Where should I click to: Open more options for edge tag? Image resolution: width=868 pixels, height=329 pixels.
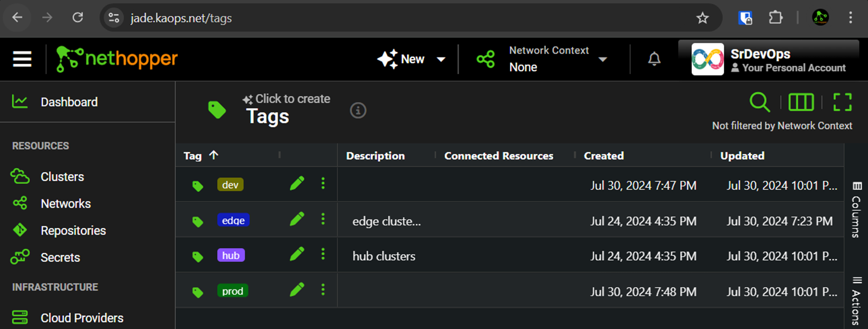point(323,219)
